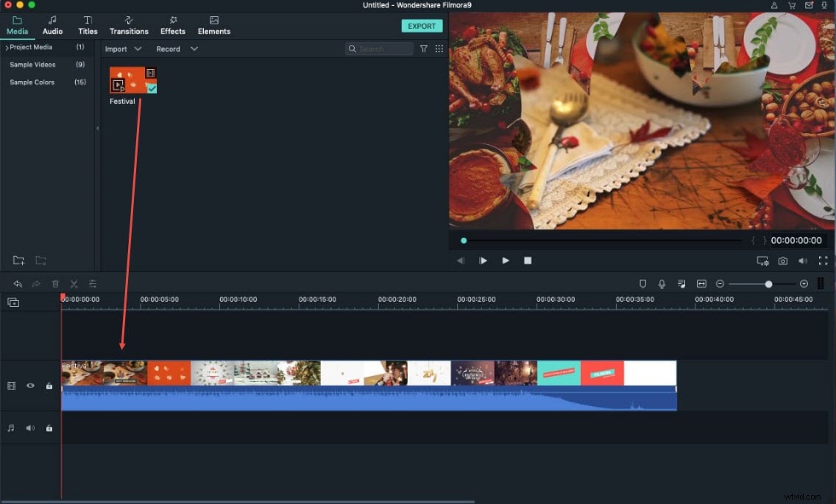The image size is (836, 504).
Task: Select the Split (scissors) tool
Action: [74, 283]
